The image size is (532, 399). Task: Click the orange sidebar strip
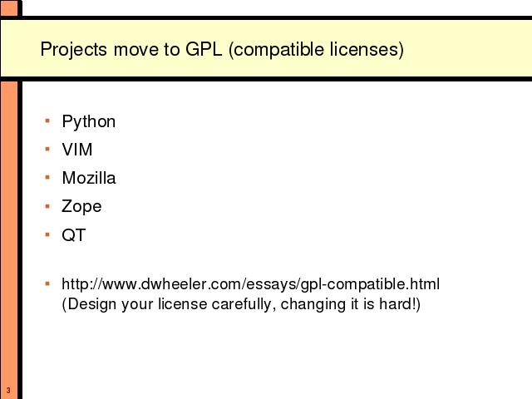point(9,238)
